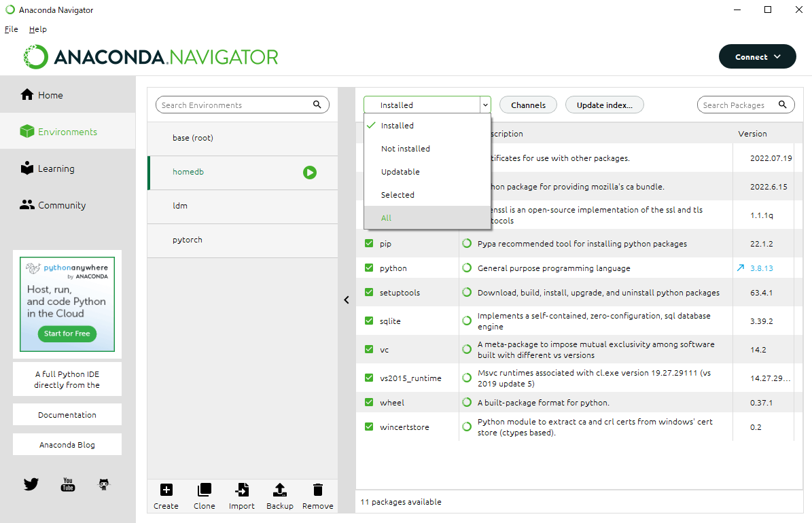Click the vc package status circle
The width and height of the screenshot is (812, 523).
(467, 350)
